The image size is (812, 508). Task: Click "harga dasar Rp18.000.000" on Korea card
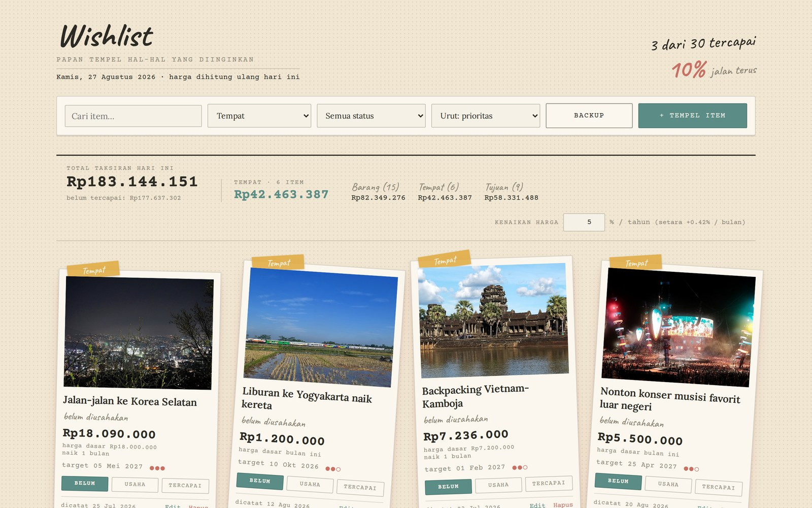(x=110, y=447)
